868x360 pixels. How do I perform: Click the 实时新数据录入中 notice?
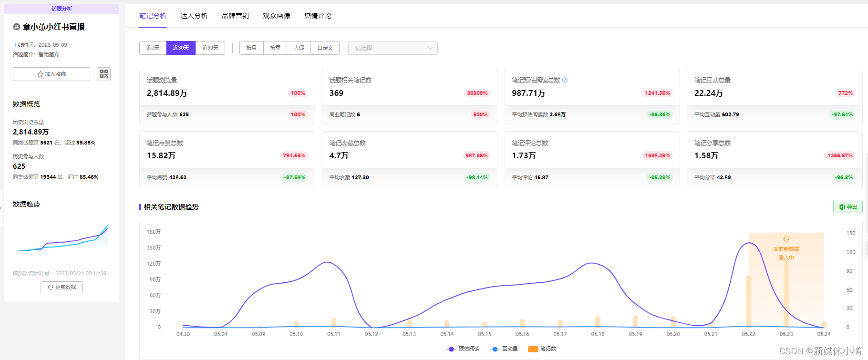pos(786,253)
